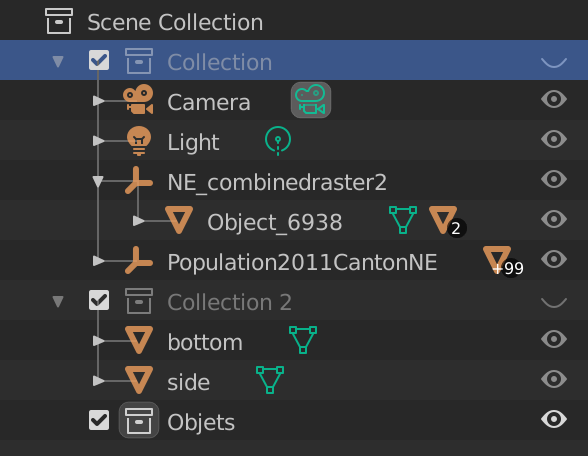Select the bottom mesh object name

[x=205, y=342]
